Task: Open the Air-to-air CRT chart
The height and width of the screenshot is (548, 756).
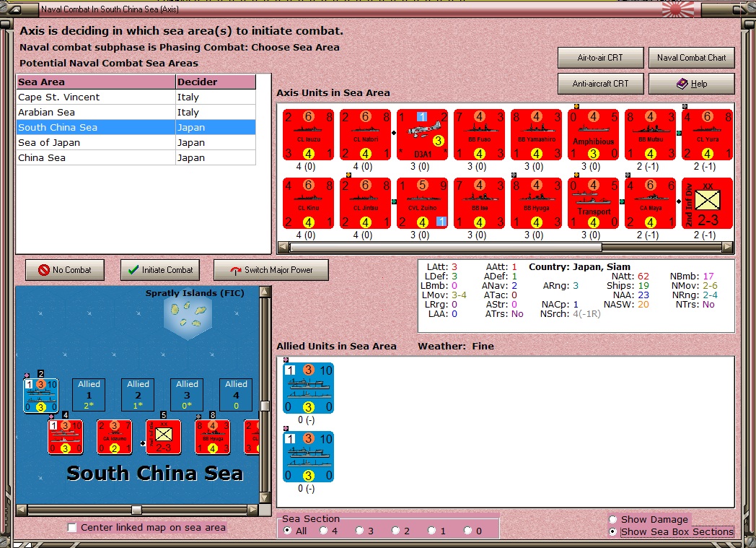Action: click(x=600, y=58)
